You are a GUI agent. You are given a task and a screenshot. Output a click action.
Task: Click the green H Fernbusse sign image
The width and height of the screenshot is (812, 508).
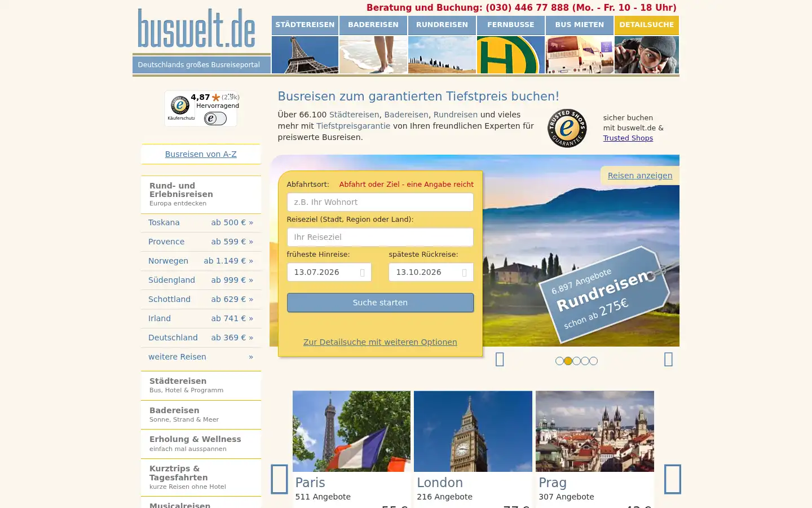click(x=511, y=55)
